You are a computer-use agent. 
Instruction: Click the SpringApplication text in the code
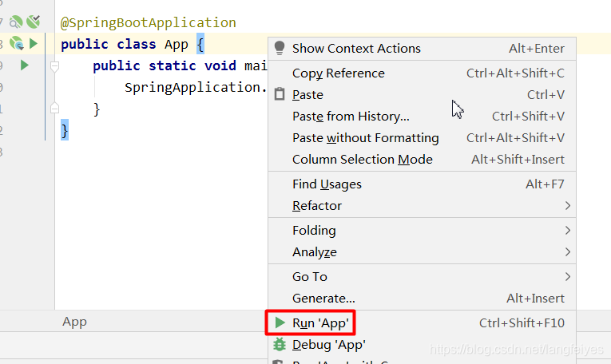click(192, 87)
